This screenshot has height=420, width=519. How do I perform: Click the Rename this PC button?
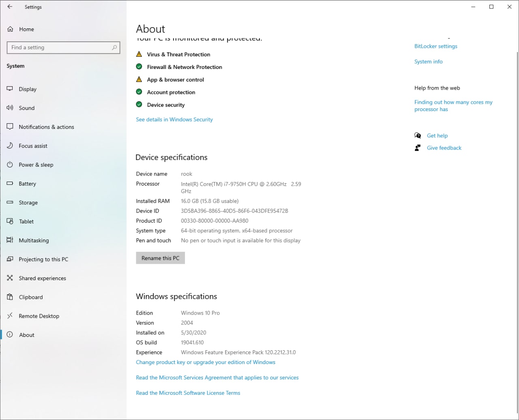161,258
